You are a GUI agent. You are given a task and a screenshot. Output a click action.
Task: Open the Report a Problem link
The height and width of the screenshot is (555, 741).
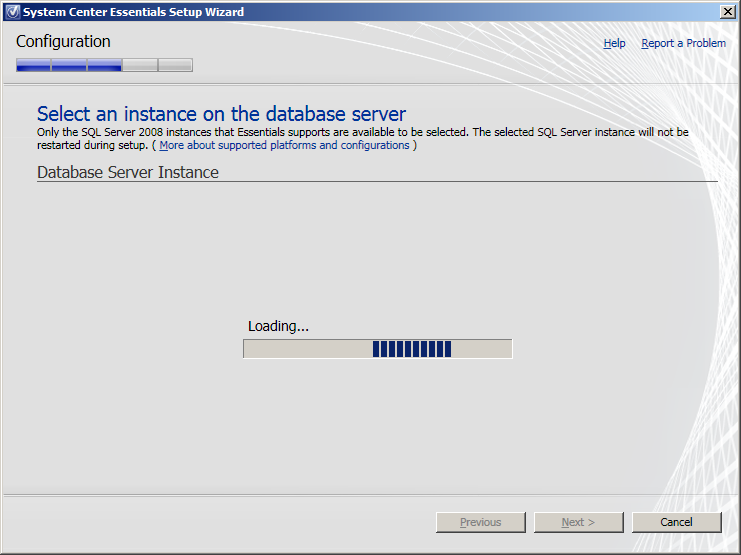[x=683, y=43]
